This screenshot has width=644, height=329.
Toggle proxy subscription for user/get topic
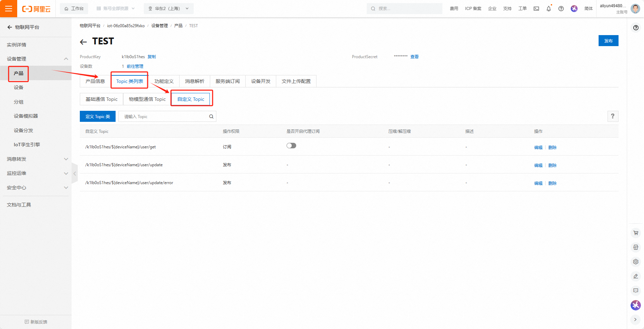pos(291,146)
